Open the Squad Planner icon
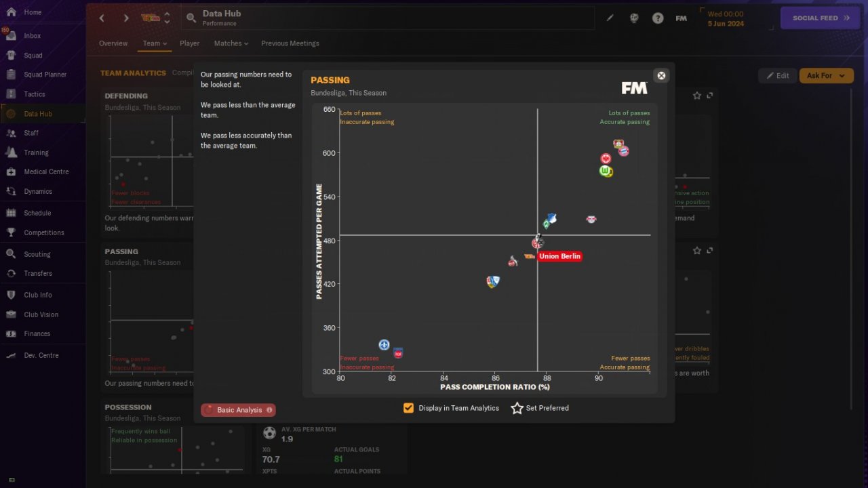Viewport: 868px width, 488px height. coord(11,75)
